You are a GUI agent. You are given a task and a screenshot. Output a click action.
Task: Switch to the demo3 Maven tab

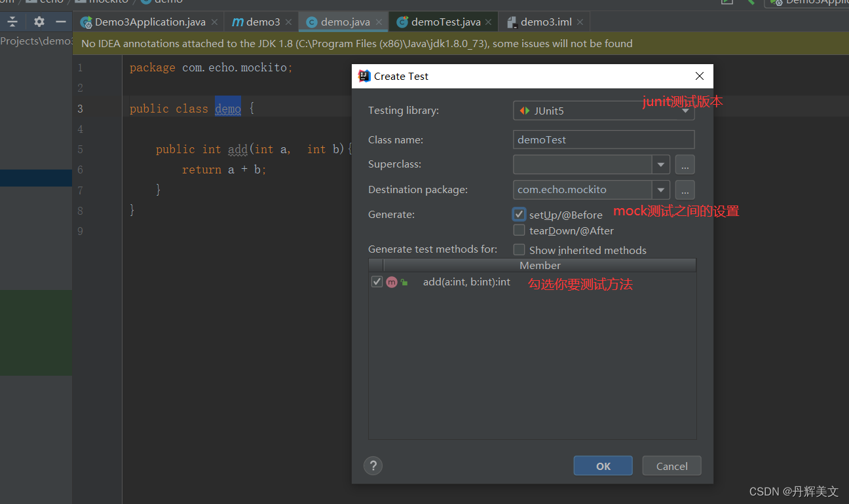(262, 22)
